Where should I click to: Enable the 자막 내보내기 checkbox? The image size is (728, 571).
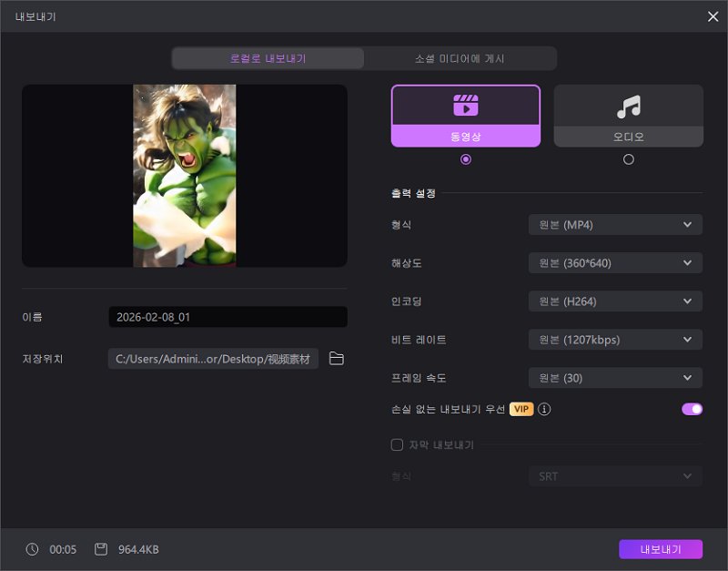[x=396, y=444]
